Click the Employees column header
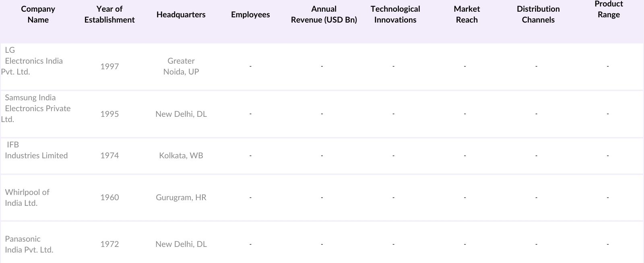This screenshot has width=644, height=263. coord(250,14)
